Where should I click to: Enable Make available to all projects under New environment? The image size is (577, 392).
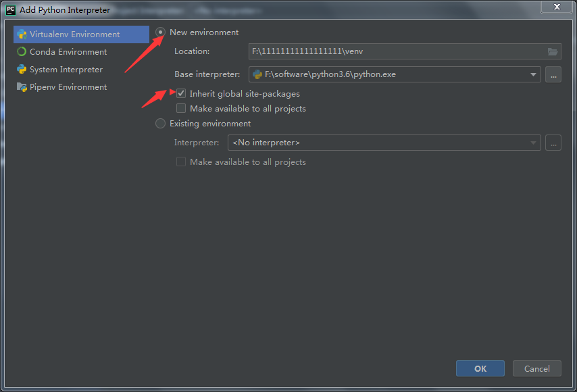(x=181, y=108)
